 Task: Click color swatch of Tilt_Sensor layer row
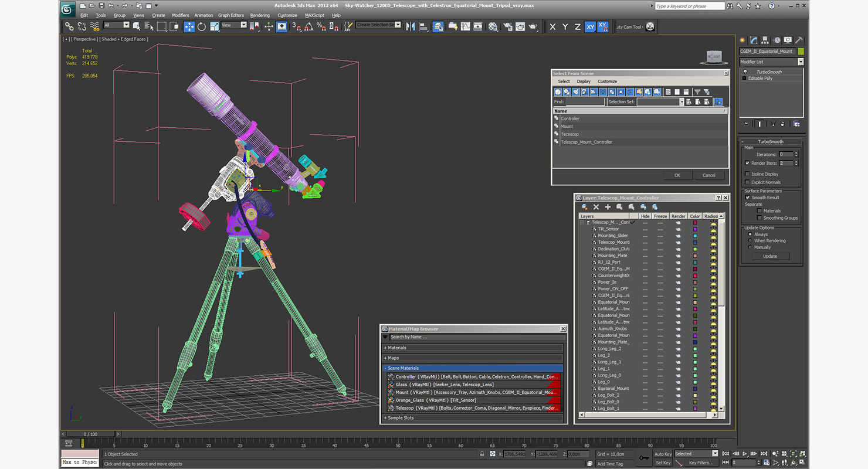point(695,229)
